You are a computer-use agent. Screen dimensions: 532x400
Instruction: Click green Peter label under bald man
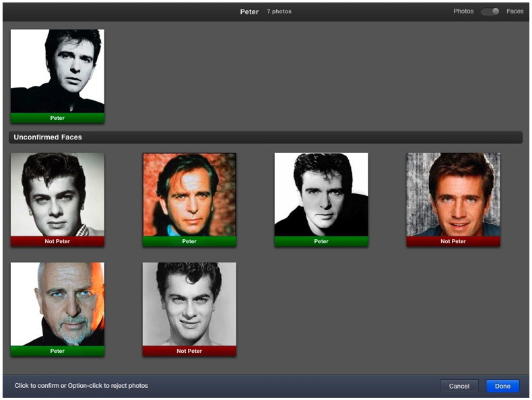tap(57, 351)
